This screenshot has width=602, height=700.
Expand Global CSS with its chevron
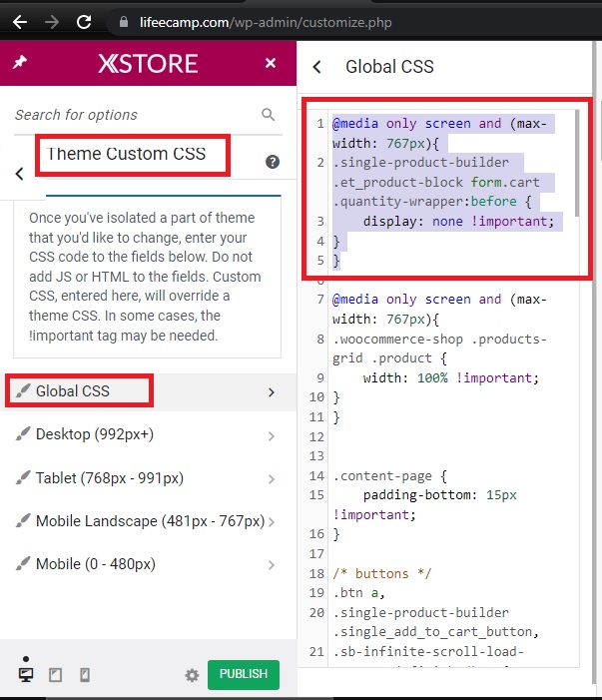(x=272, y=392)
